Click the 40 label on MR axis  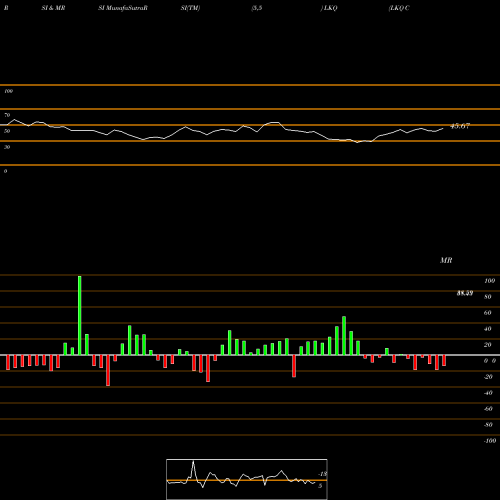click(x=488, y=329)
